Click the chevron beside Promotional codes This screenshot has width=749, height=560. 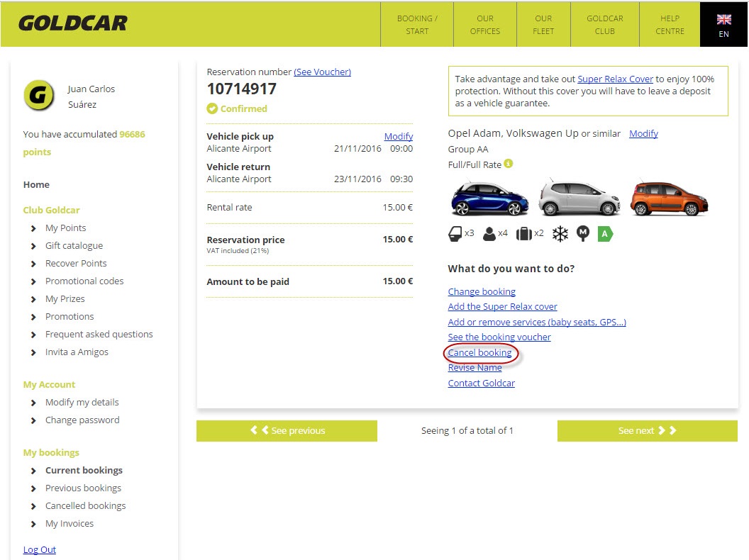pos(33,281)
